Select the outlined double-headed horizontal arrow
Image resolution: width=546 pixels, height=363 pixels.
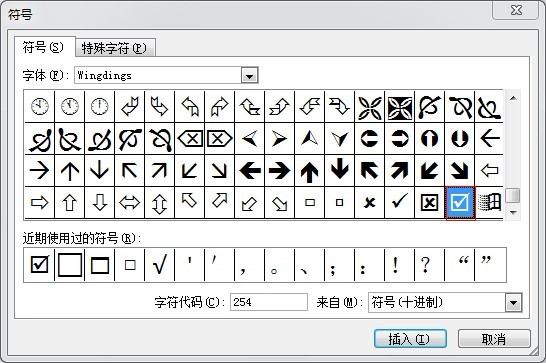pos(130,202)
